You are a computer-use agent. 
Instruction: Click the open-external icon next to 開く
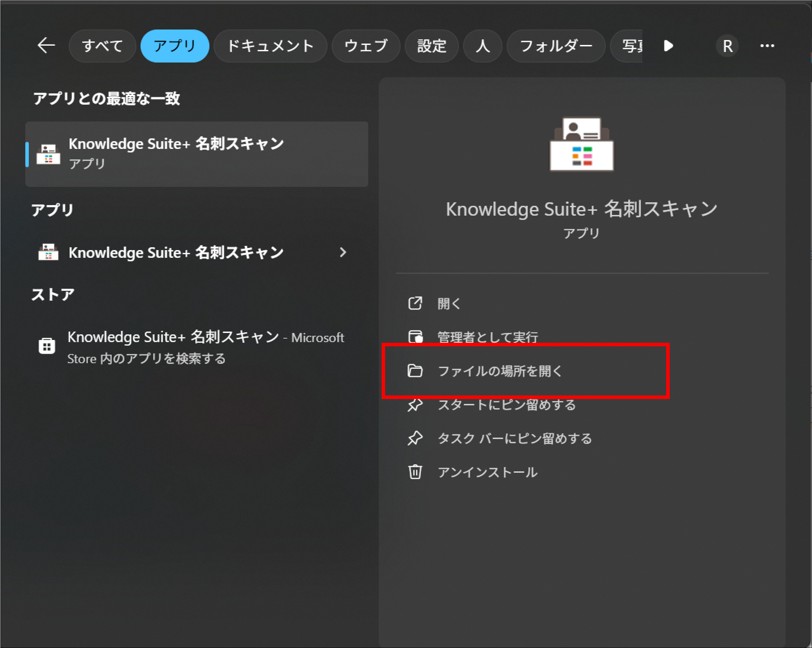(415, 303)
